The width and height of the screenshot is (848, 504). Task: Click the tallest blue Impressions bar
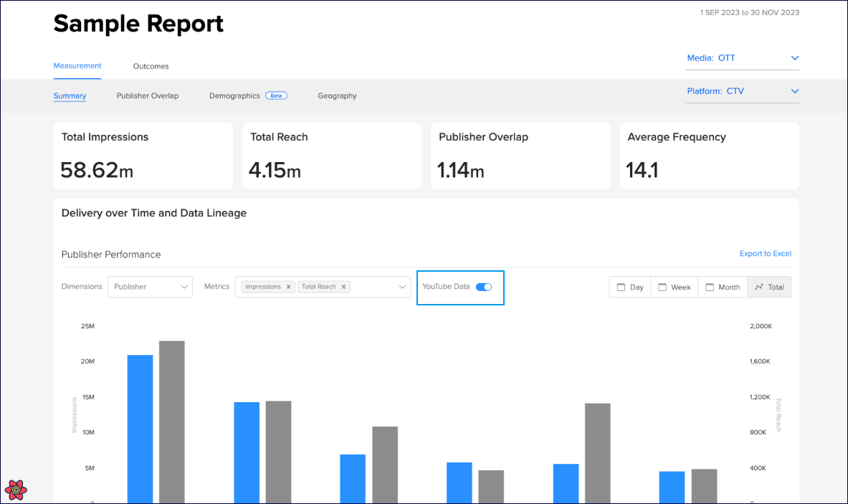[140, 429]
